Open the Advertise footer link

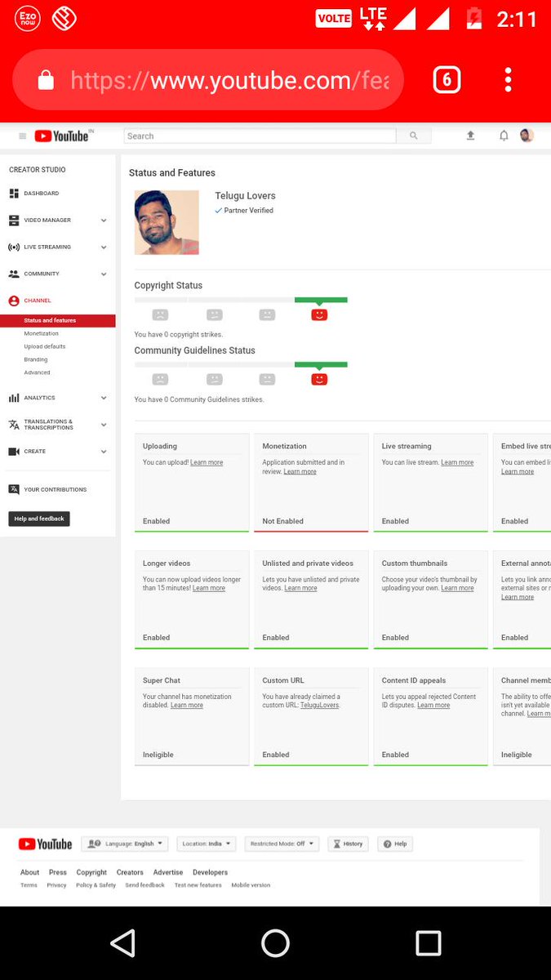click(x=168, y=872)
